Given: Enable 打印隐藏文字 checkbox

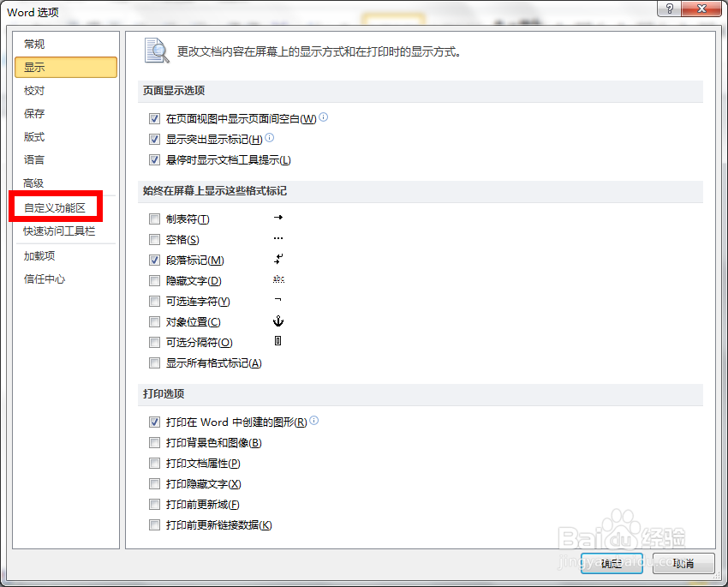Looking at the screenshot, I should coord(154,484).
